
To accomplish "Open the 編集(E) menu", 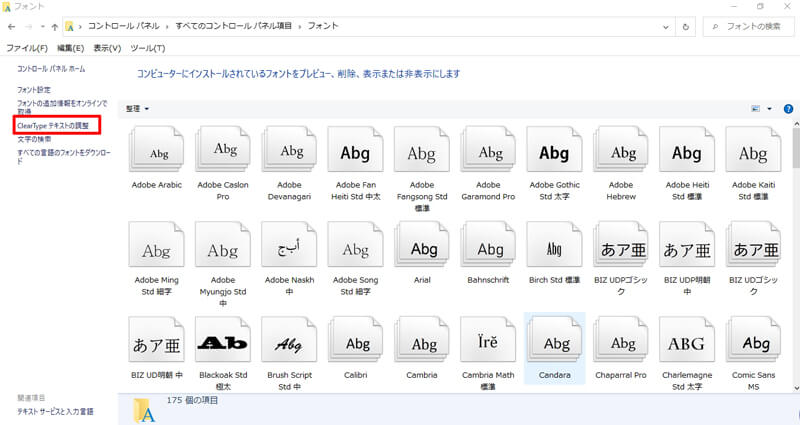I will pyautogui.click(x=70, y=48).
